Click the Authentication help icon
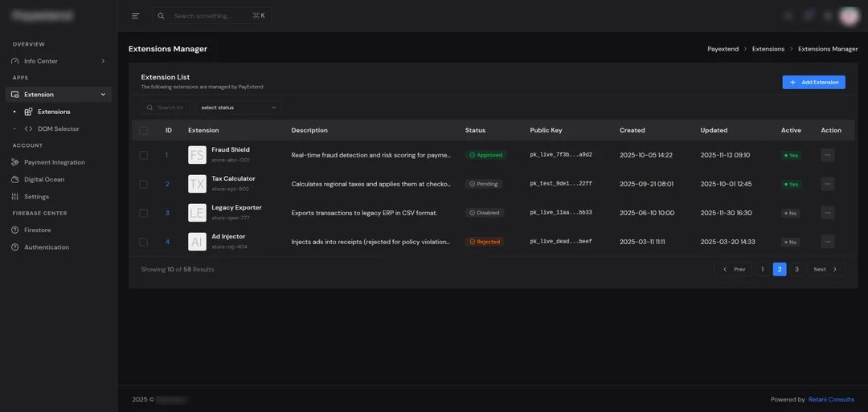Image resolution: width=868 pixels, height=412 pixels. point(15,247)
